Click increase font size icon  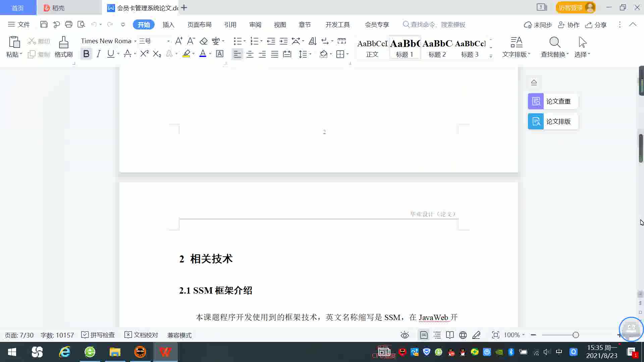pyautogui.click(x=179, y=41)
